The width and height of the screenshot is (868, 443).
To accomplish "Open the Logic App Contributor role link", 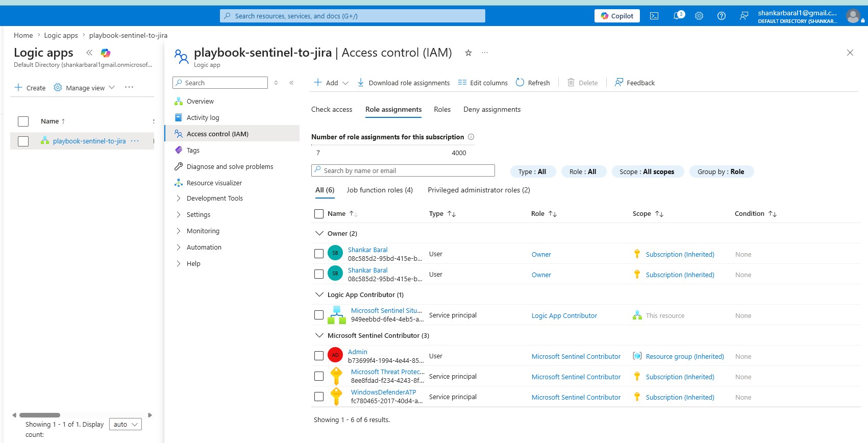I will [x=564, y=315].
